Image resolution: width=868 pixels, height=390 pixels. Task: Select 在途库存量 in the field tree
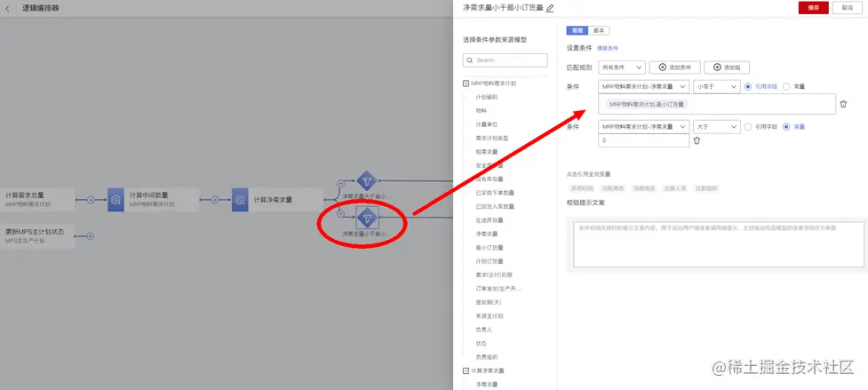coord(490,220)
